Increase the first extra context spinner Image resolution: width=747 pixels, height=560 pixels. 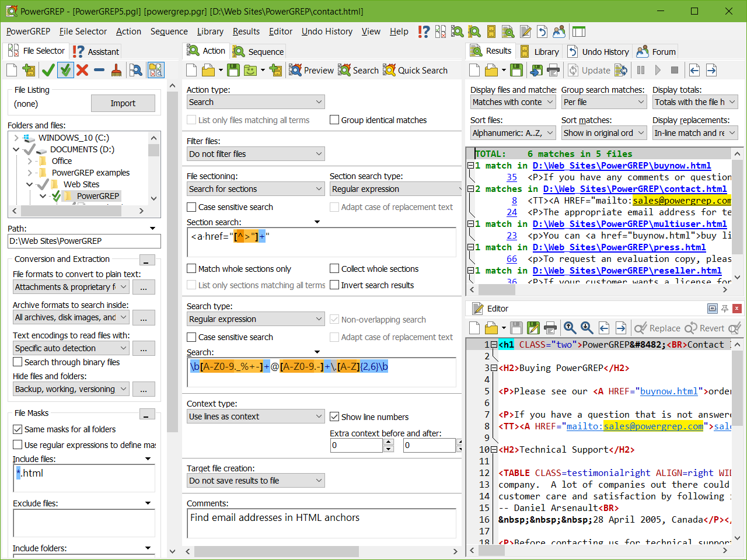click(x=389, y=442)
